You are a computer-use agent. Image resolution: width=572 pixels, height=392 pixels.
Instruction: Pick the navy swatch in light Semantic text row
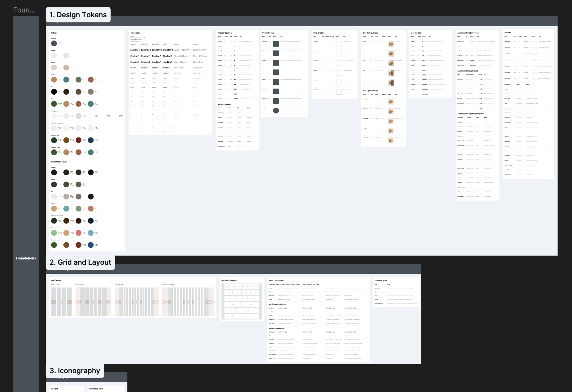[91, 140]
